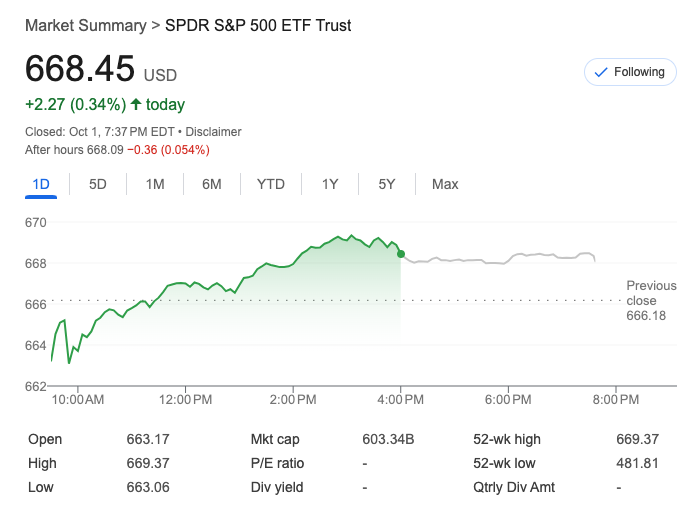Click the checkmark icon in Following
694x510 pixels.
[x=601, y=72]
